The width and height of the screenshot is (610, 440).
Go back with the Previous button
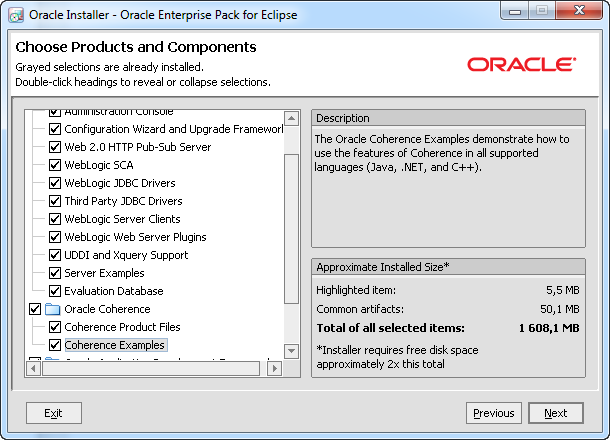[494, 413]
